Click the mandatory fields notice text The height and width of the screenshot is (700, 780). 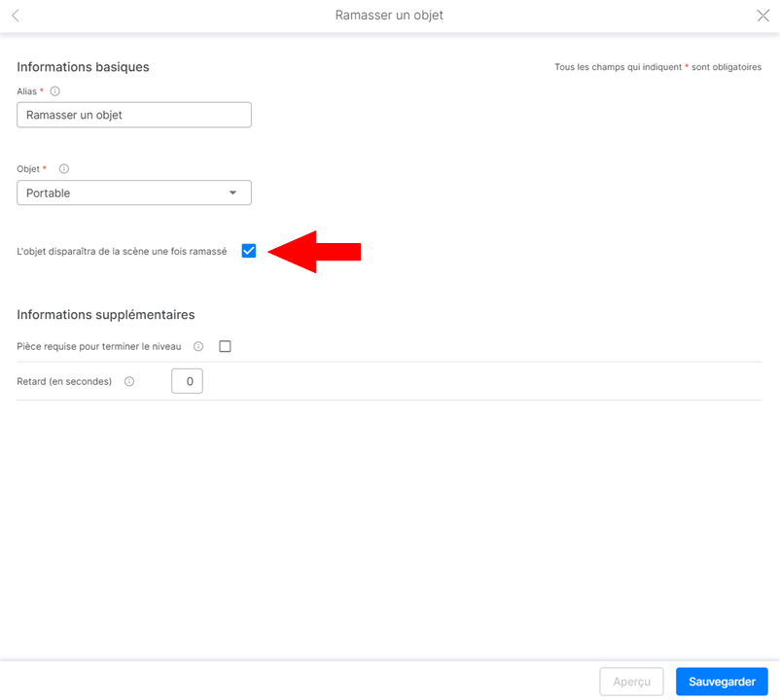click(657, 67)
